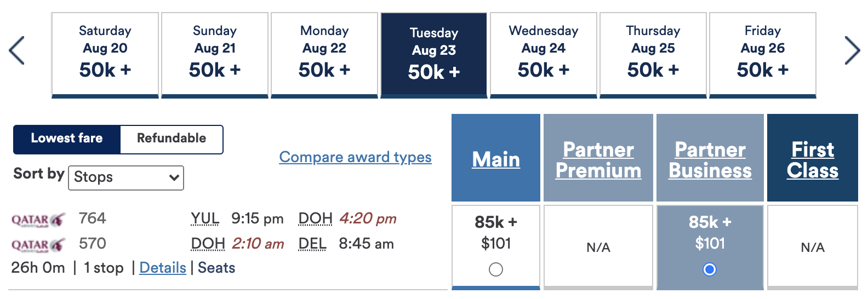
Task: Click the previous dates left arrow
Action: point(17,50)
